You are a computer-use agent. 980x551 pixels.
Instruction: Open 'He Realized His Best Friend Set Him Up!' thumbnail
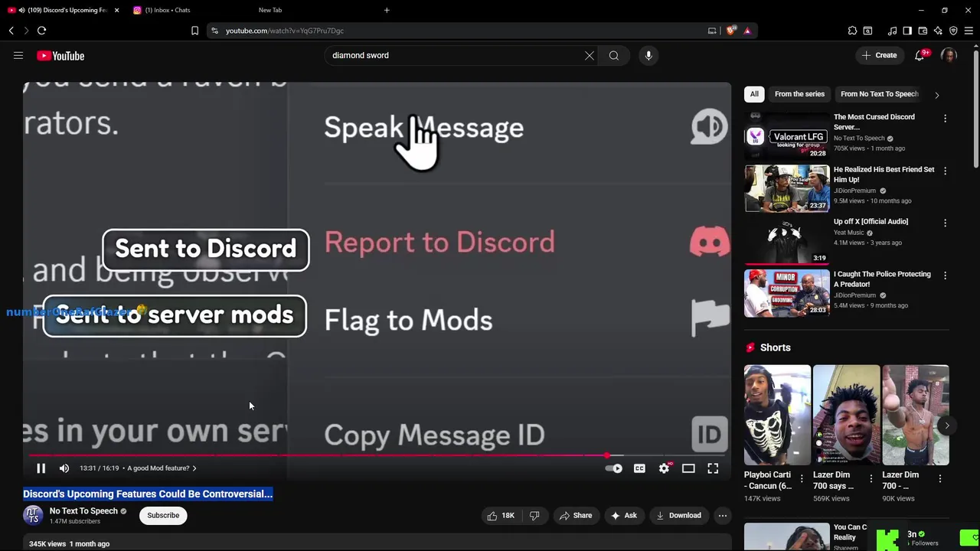click(x=786, y=187)
